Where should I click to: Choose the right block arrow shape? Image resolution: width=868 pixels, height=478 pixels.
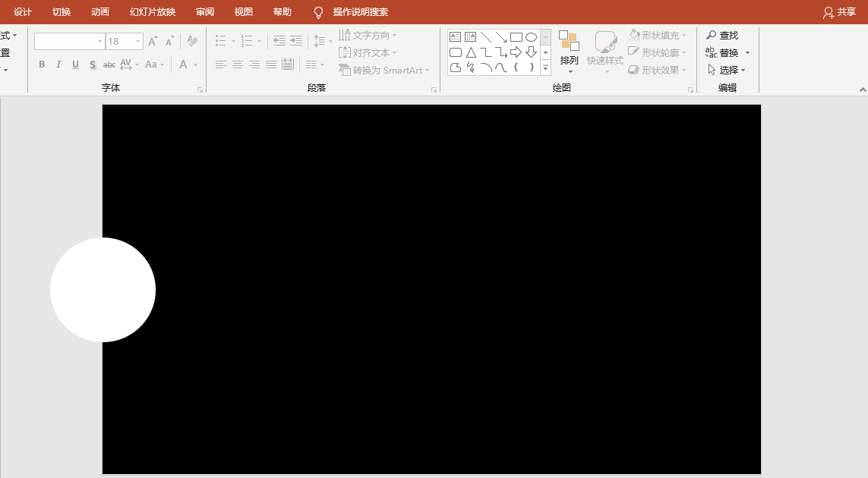(x=516, y=52)
